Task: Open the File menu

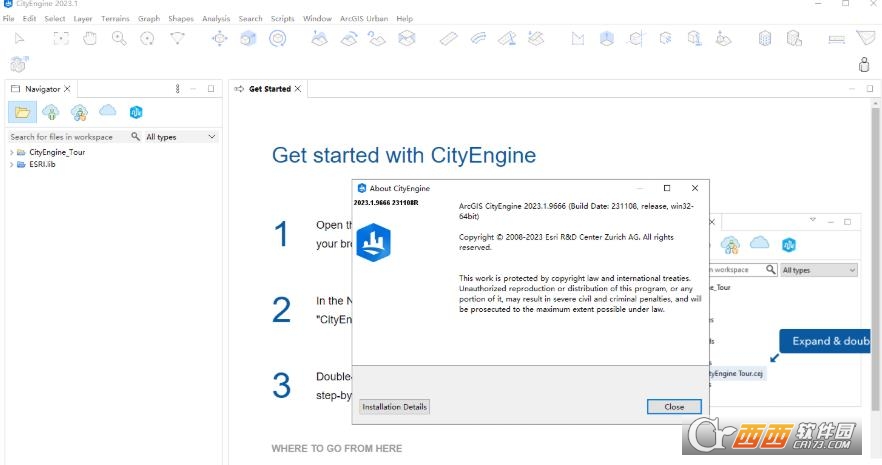Action: pos(8,19)
